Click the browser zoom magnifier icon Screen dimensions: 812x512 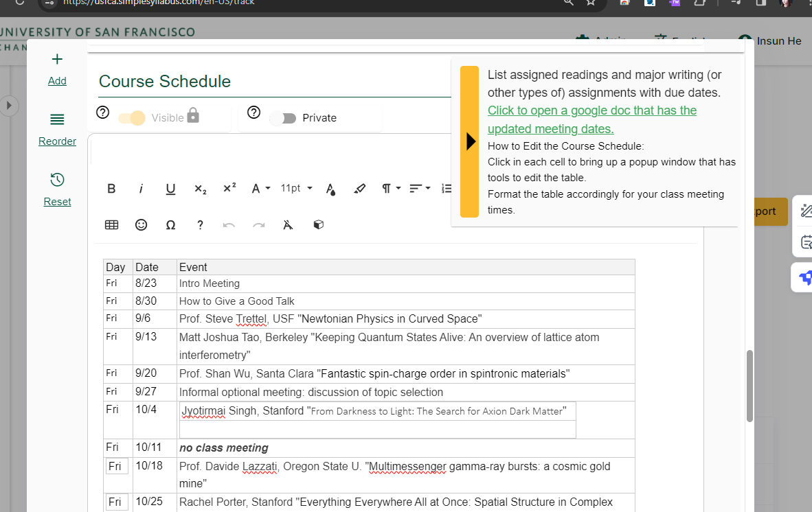point(569,2)
